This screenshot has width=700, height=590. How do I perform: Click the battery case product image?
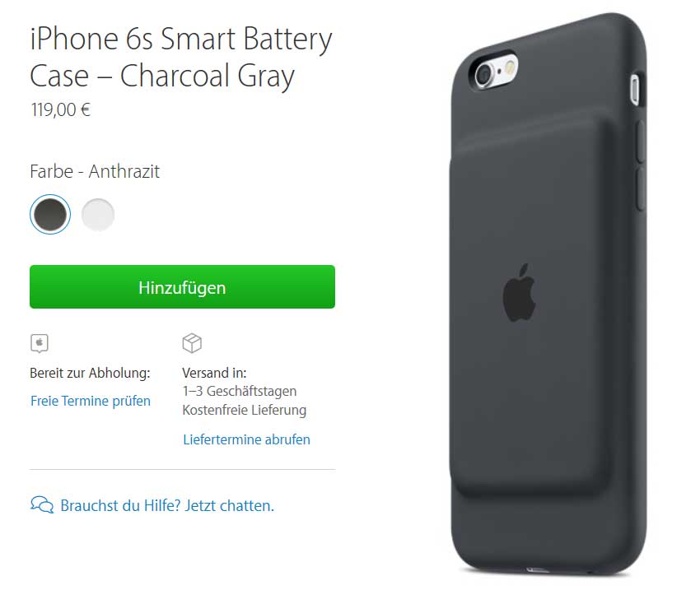pos(548,295)
